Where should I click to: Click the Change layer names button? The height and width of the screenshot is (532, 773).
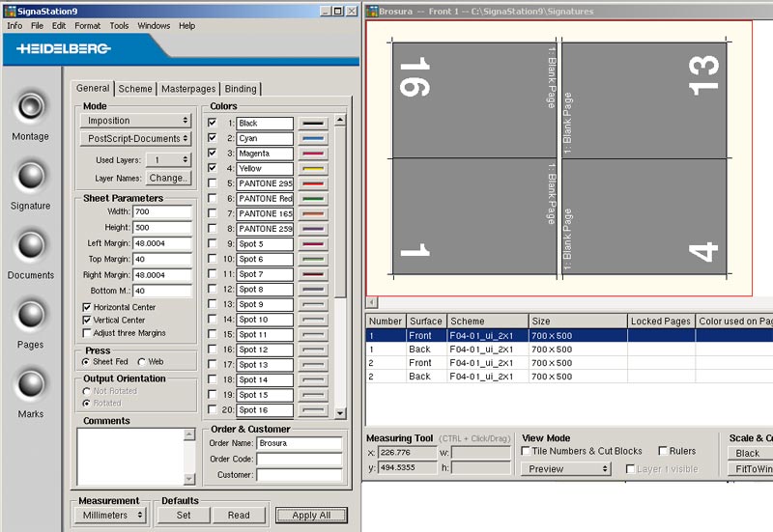point(168,178)
